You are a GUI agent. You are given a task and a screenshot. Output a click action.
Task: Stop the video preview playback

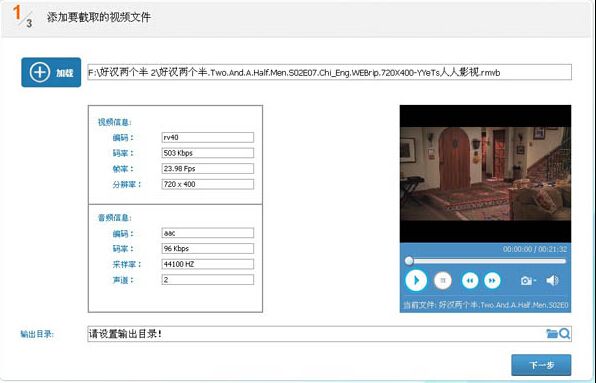tap(442, 280)
